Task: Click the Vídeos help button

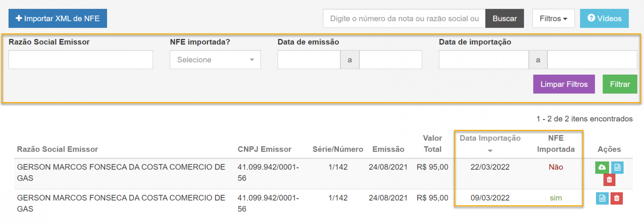Action: coord(604,18)
